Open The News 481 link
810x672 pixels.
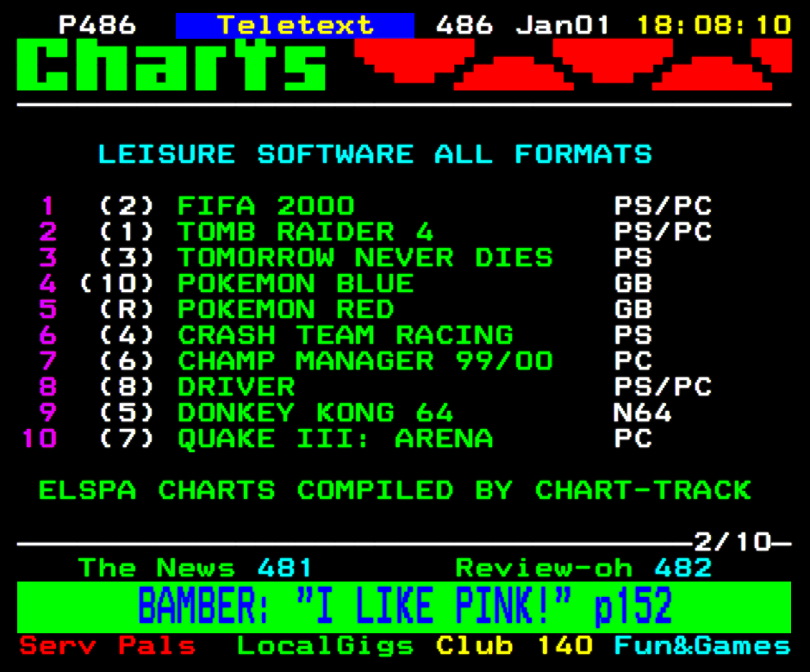tap(195, 568)
